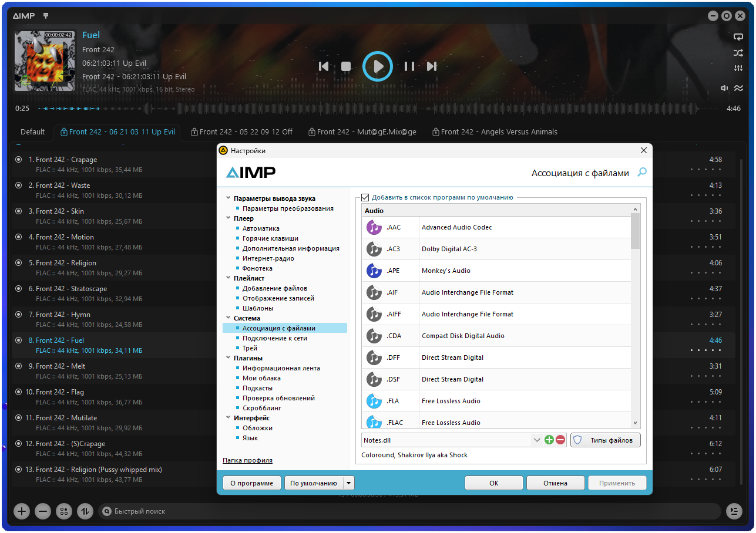Click the red remove icon beside Notes.dll

560,440
